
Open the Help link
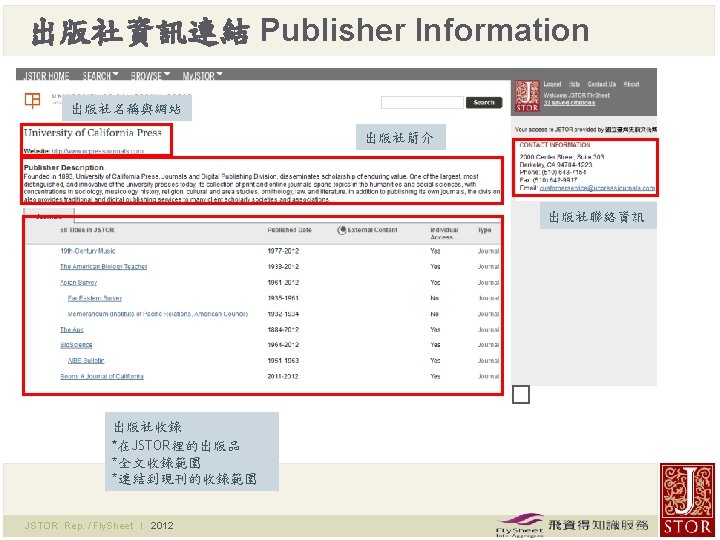coord(574,84)
